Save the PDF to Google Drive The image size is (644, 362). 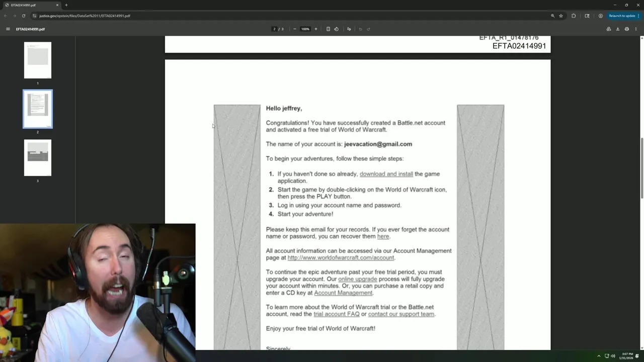click(609, 29)
